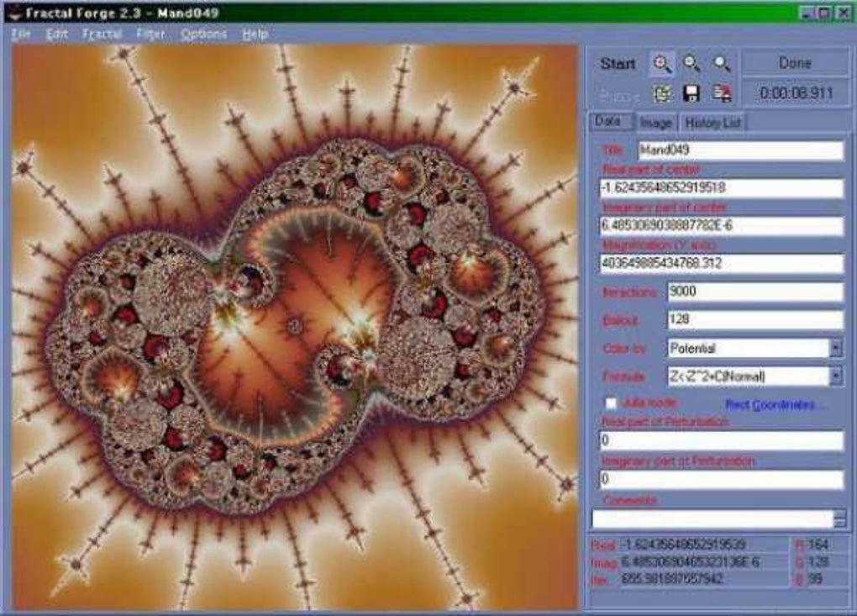The width and height of the screenshot is (857, 616).
Task: Click the red and white striped icon
Action: coord(722,93)
